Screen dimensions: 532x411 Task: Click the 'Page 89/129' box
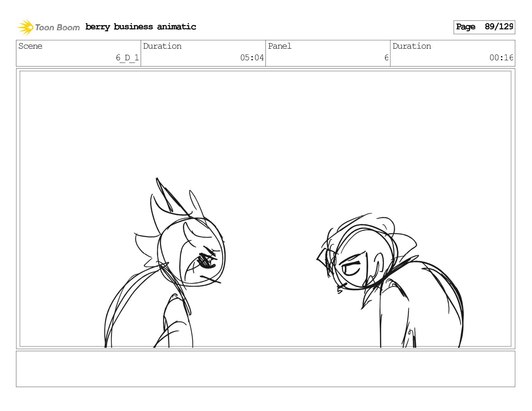[x=484, y=27]
